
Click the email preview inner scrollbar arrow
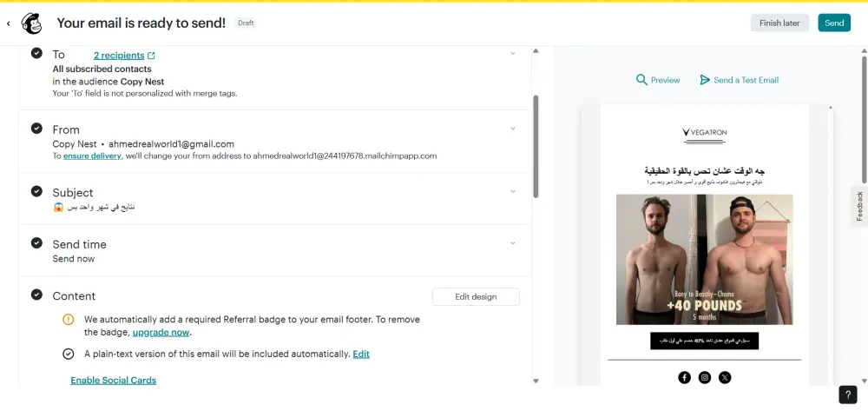(x=829, y=108)
